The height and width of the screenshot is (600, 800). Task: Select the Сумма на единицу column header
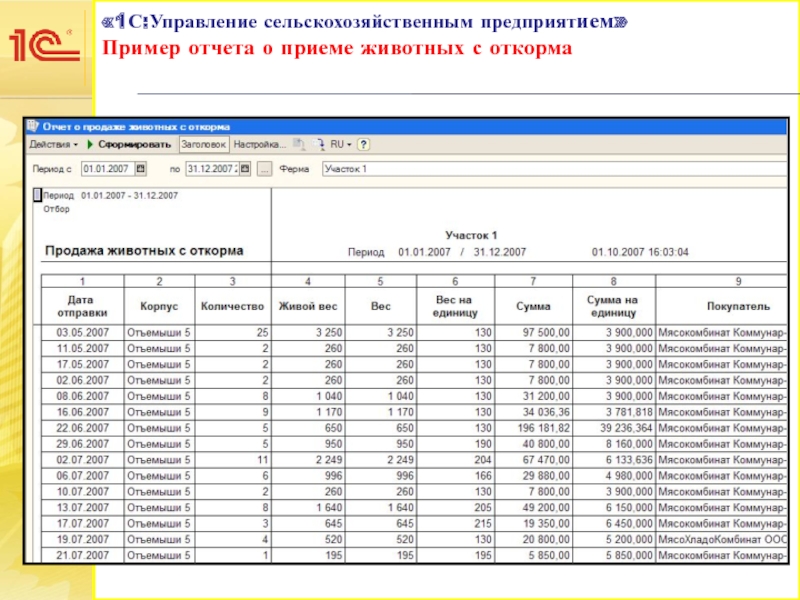pyautogui.click(x=614, y=306)
